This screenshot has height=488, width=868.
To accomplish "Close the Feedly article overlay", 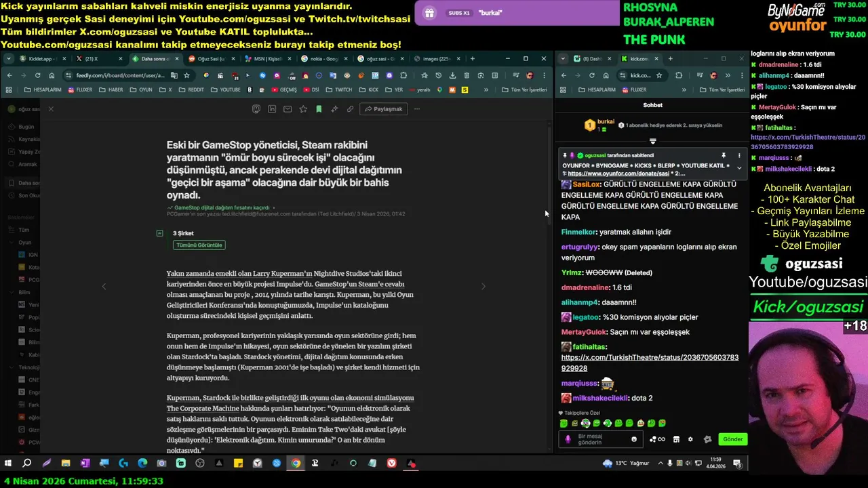I will [x=51, y=108].
